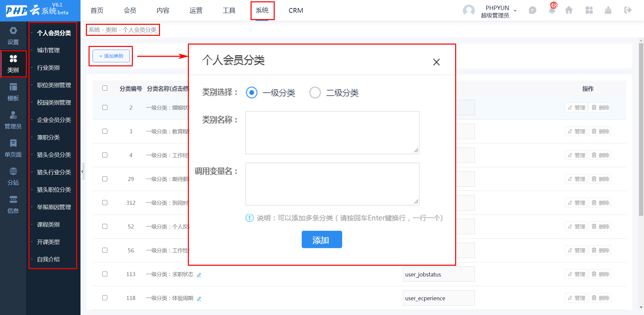This screenshot has width=644, height=315.
Task: Select the 类别 category sidebar icon
Action: point(13,64)
